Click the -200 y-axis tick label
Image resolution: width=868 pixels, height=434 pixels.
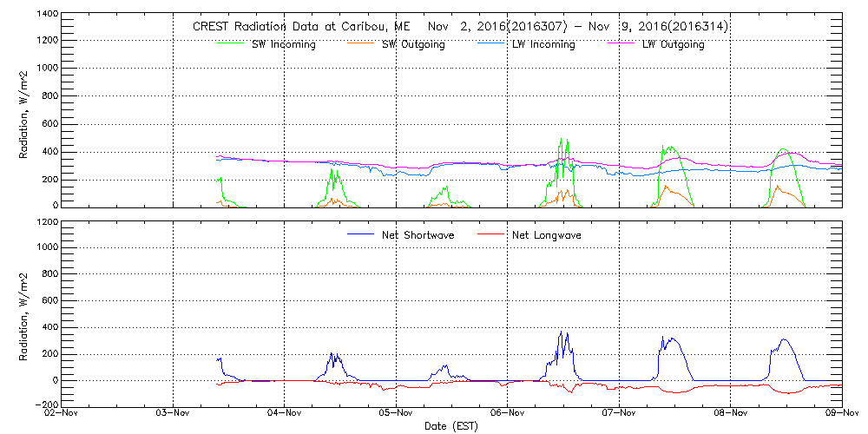point(46,405)
